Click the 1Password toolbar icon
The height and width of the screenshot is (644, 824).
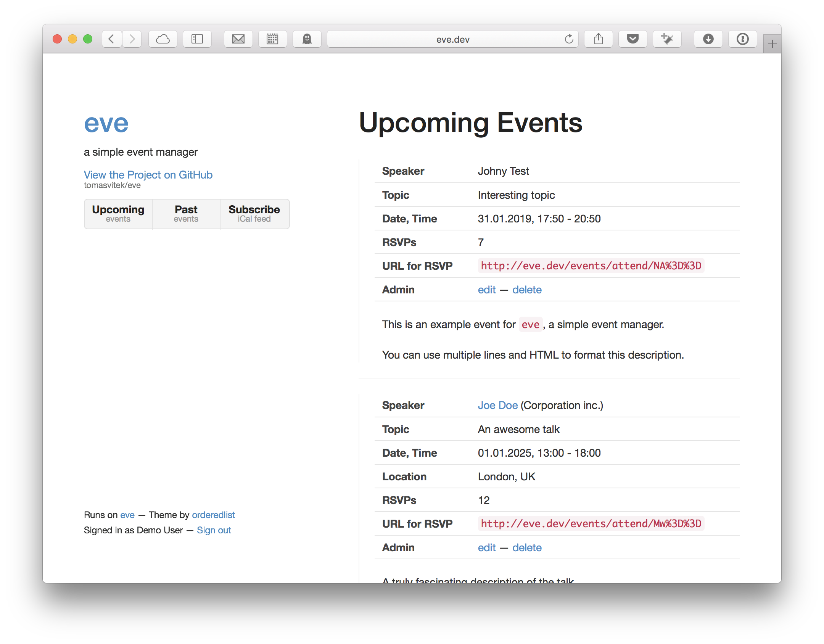point(743,39)
